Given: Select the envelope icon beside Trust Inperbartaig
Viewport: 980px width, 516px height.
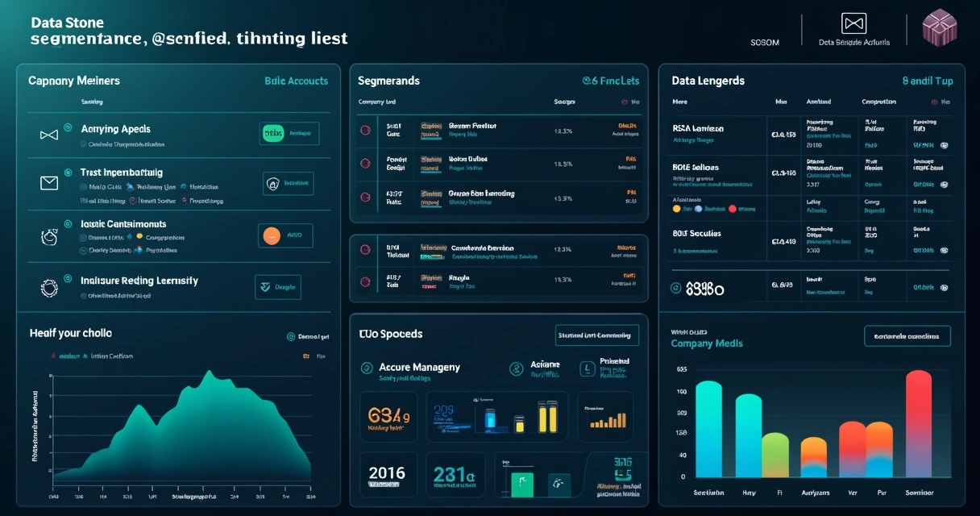Looking at the screenshot, I should (x=49, y=183).
